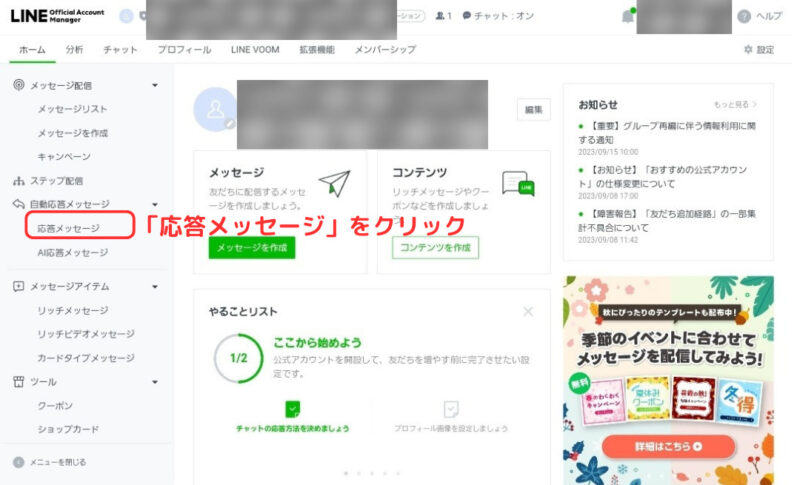The width and height of the screenshot is (800, 485).
Task: Click the step delivery hierarchy icon
Action: pyautogui.click(x=19, y=181)
